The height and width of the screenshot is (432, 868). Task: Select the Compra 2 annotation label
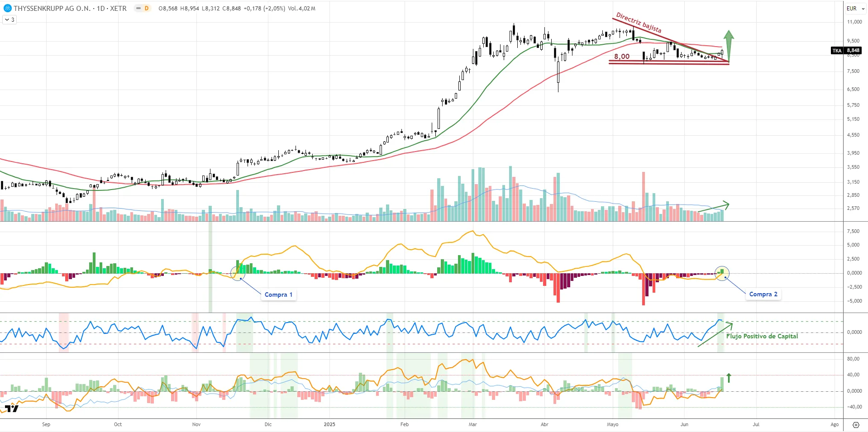click(763, 294)
